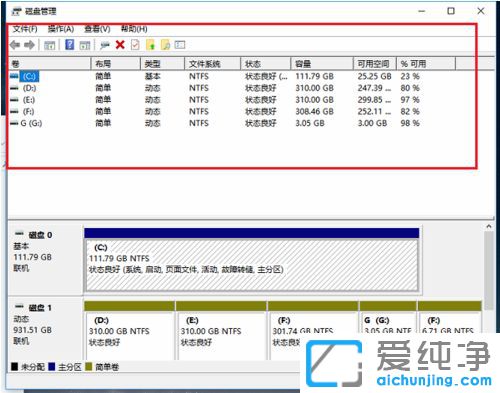Select the (E:) 310.00 GB partition on Disk 1
Image resolution: width=500 pixels, height=393 pixels.
[x=221, y=331]
